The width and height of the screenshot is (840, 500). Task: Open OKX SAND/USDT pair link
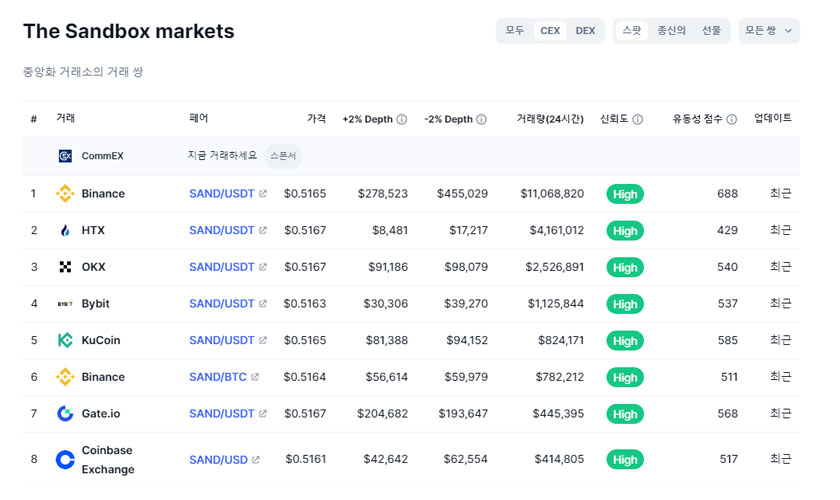[222, 267]
